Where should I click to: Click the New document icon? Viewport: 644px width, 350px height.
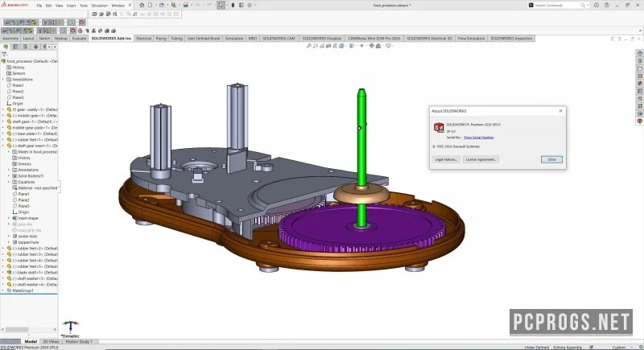point(151,5)
